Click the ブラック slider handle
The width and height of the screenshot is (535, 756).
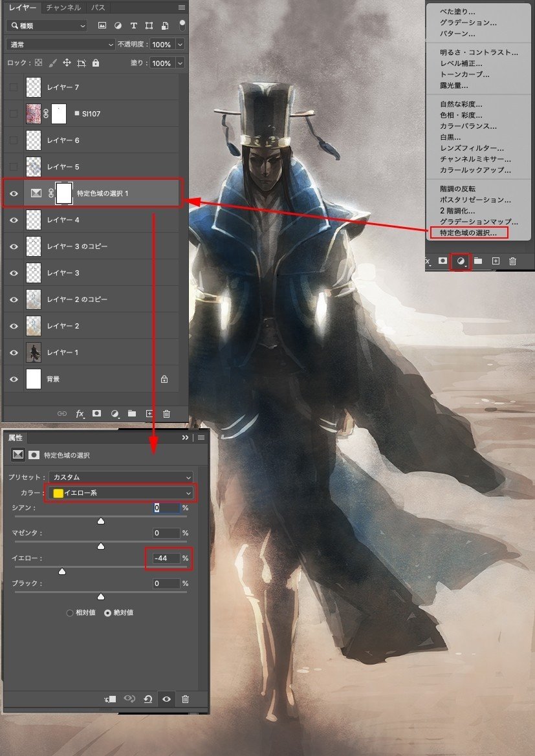(x=101, y=596)
